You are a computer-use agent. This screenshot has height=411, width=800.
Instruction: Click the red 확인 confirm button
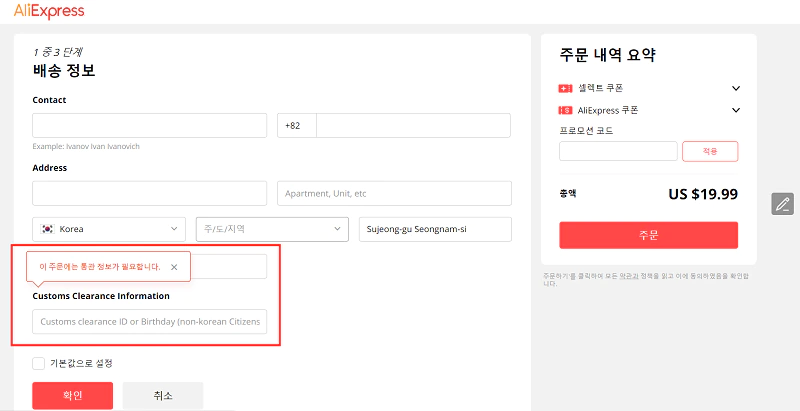pyautogui.click(x=72, y=396)
